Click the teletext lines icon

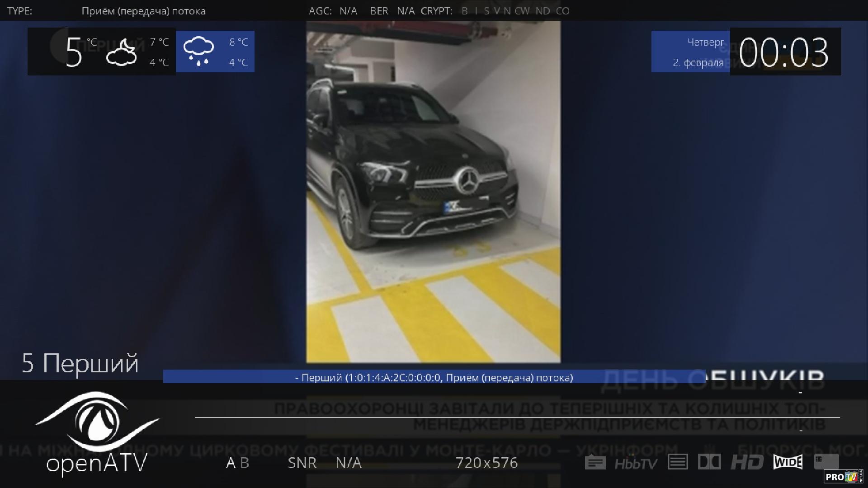(x=677, y=462)
